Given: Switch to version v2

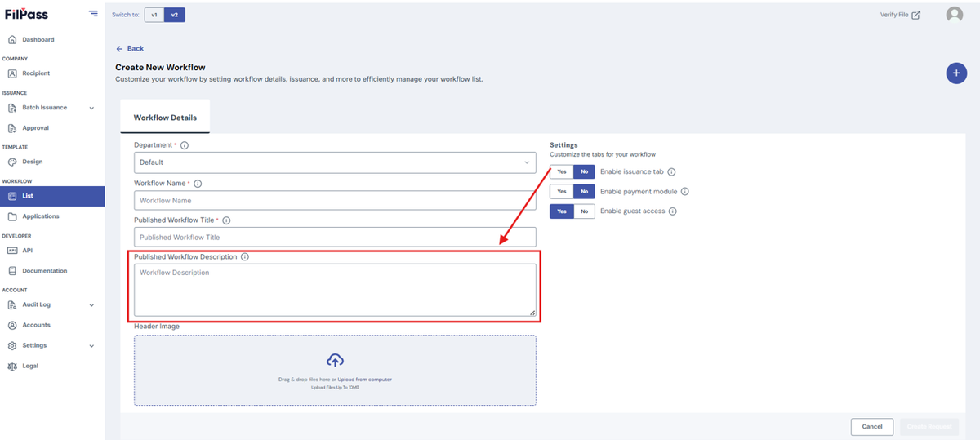Looking at the screenshot, I should point(174,15).
